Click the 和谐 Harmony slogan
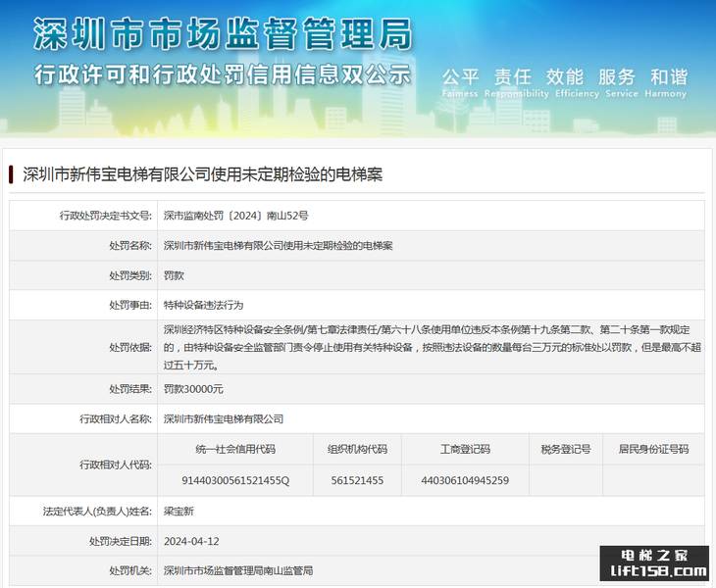Viewport: 716px width, 588px height. pos(666,82)
